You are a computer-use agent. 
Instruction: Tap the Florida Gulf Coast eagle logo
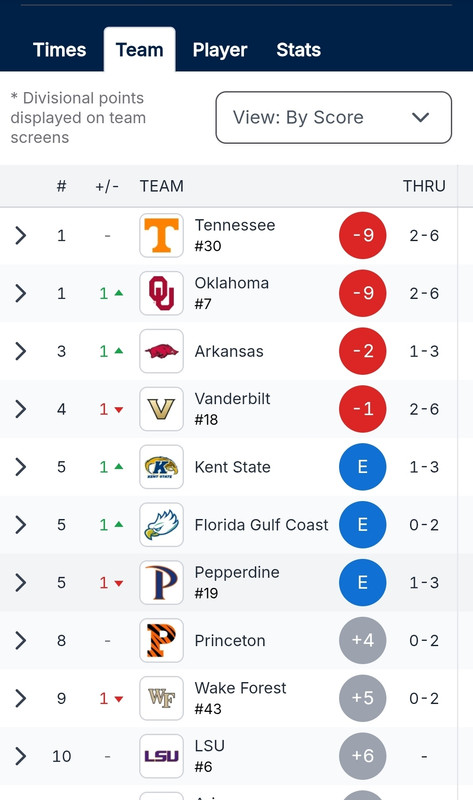click(x=161, y=524)
